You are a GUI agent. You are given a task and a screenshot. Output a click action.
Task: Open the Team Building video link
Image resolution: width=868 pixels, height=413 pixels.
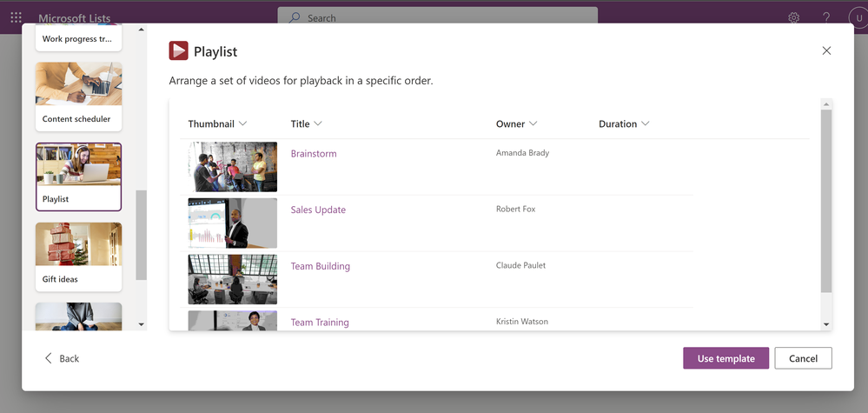[321, 266]
